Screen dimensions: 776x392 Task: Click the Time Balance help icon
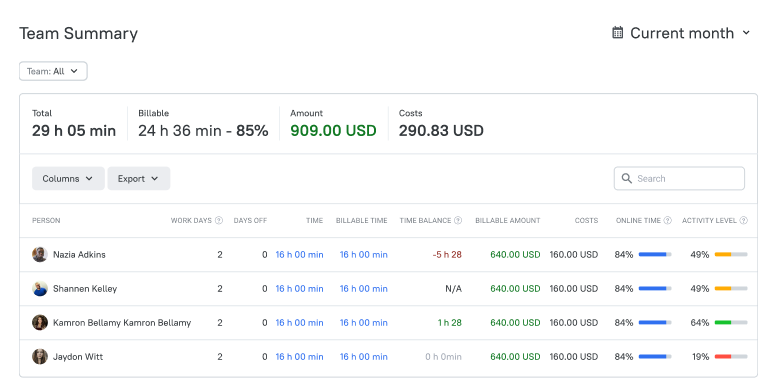458,221
